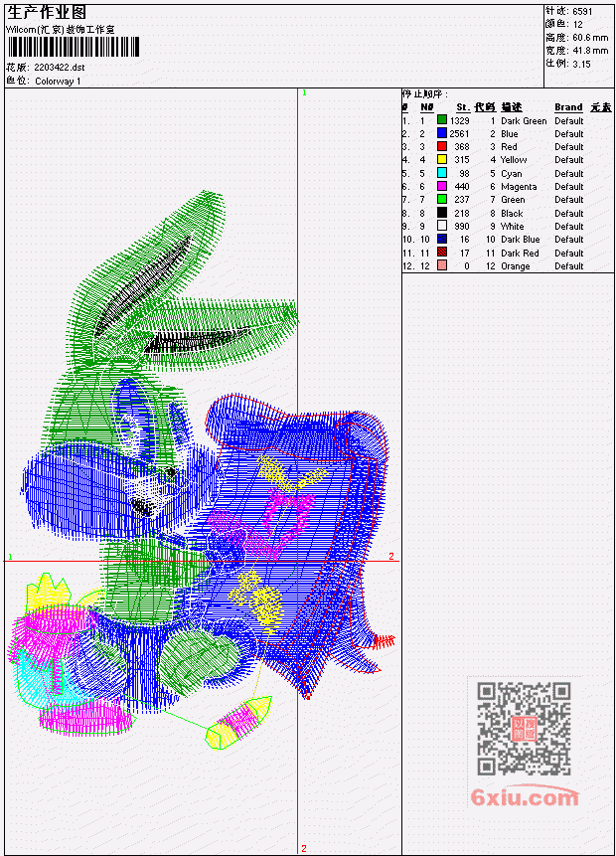Click the scale value 3.15
Viewport: 616px width, 856px height.
pos(581,64)
